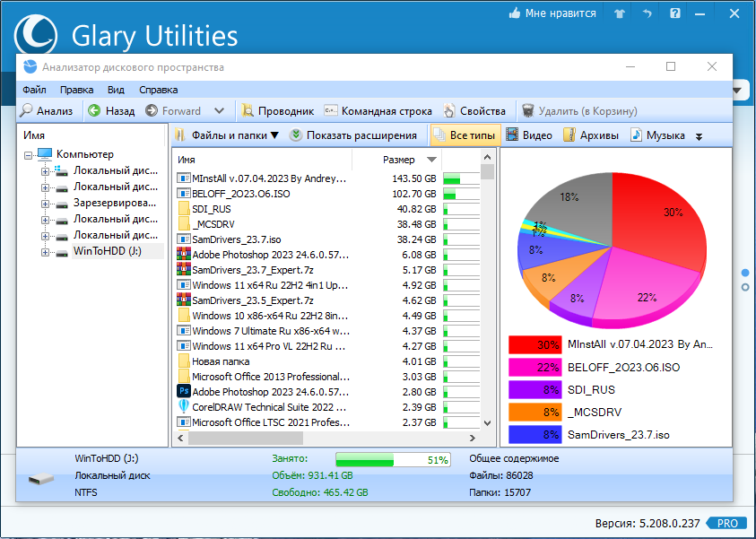Screen dimensions: 756x539
Task: Open the Файлы и папки dropdown
Action: pos(227,135)
